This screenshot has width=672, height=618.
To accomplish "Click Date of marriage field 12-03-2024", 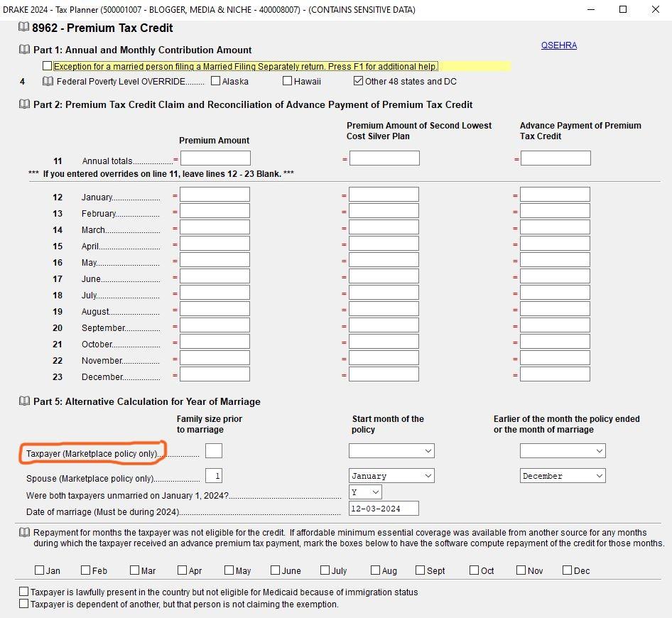I will [384, 509].
